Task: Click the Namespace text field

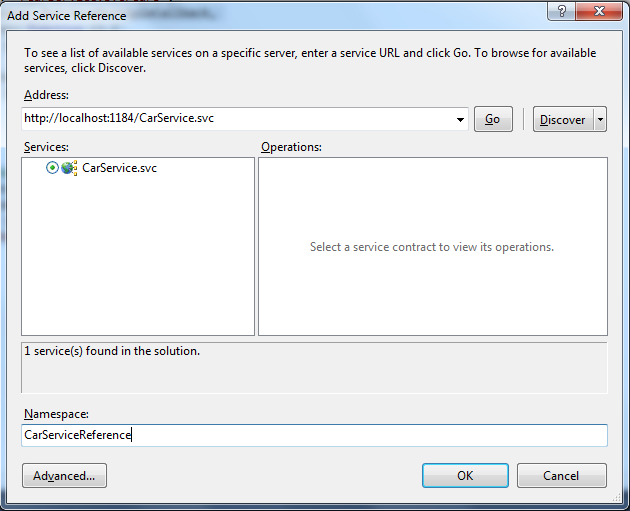Action: point(314,435)
